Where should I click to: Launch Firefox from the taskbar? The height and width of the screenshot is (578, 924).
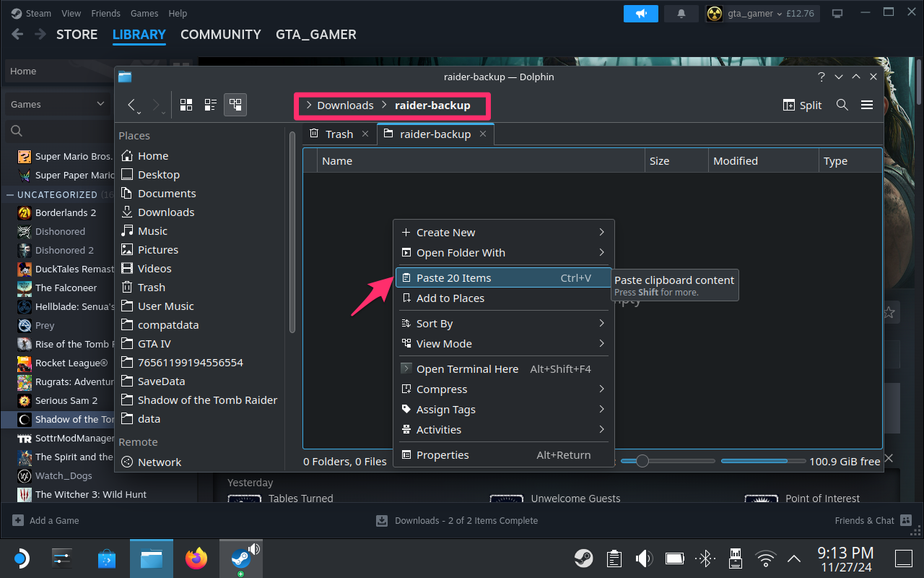[196, 558]
